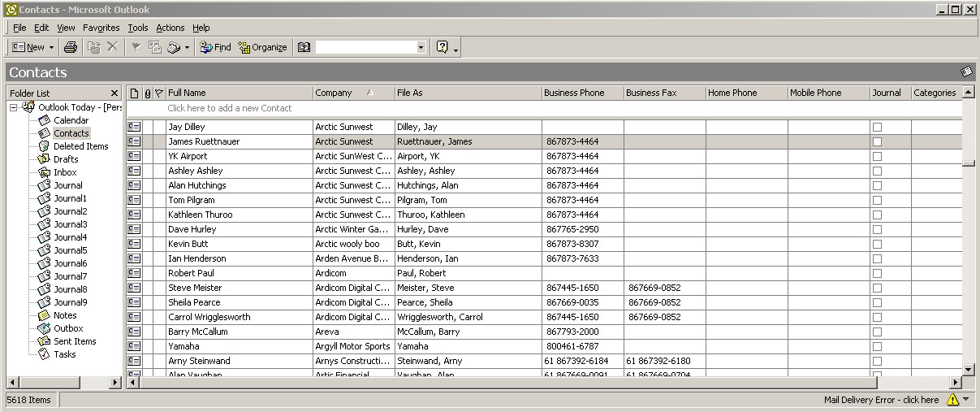The height and width of the screenshot is (412, 980).
Task: Open the AutoDialer dropdown arrow
Action: coord(188,47)
